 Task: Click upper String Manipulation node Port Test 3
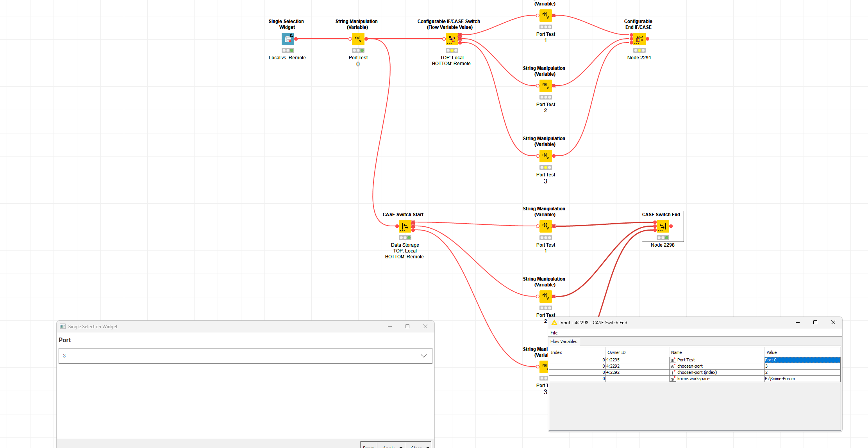545,156
